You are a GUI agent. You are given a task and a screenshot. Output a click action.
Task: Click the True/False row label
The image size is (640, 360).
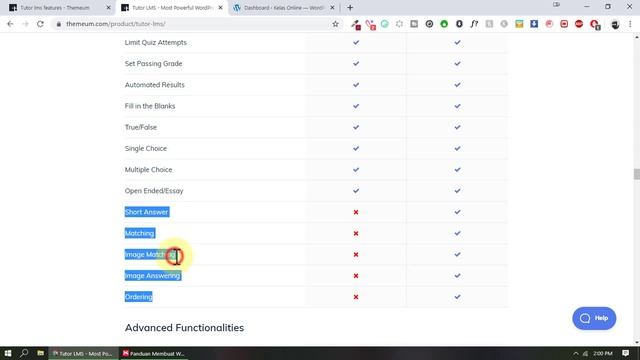141,127
